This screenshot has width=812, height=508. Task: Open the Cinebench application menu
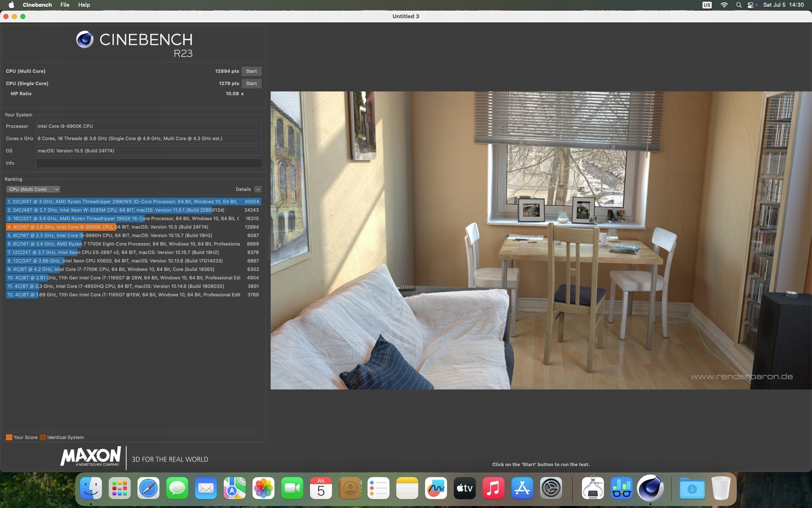(x=37, y=5)
